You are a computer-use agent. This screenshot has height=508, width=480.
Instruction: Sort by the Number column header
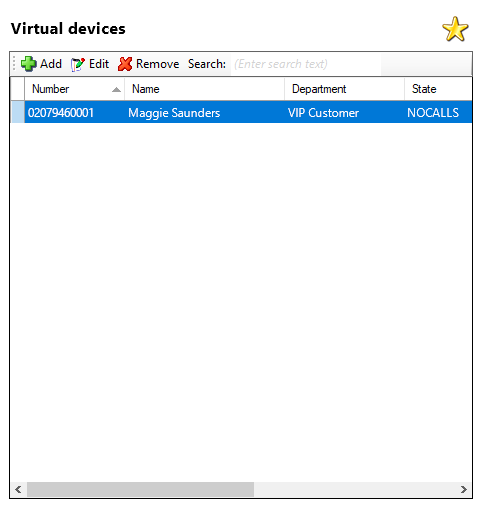[74, 89]
